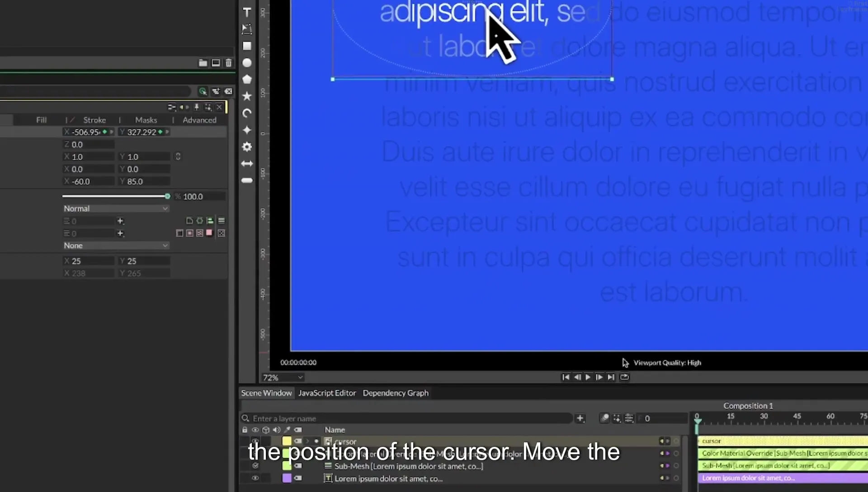Click the screen icon beside the trash
The height and width of the screenshot is (492, 868).
coord(216,63)
